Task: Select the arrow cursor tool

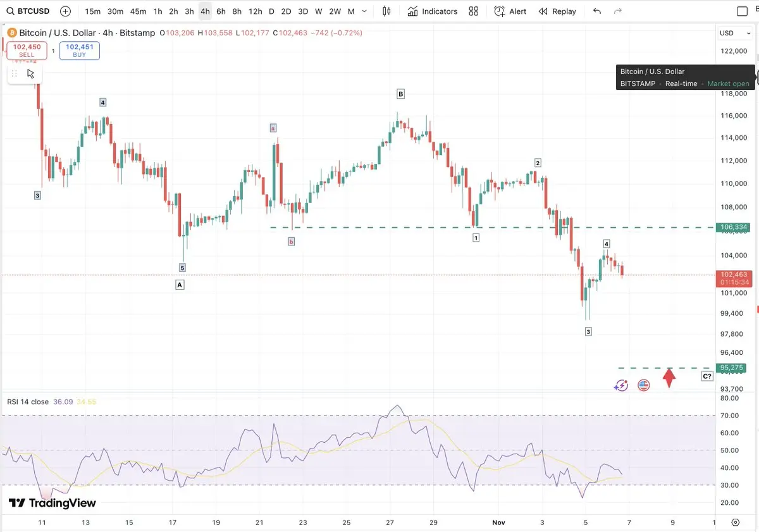Action: [31, 73]
